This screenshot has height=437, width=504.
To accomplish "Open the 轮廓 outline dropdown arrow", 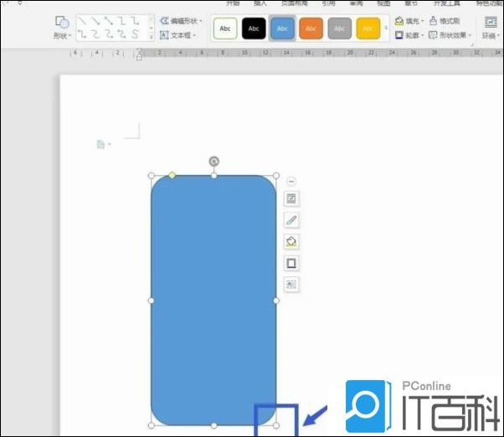I will tap(423, 35).
